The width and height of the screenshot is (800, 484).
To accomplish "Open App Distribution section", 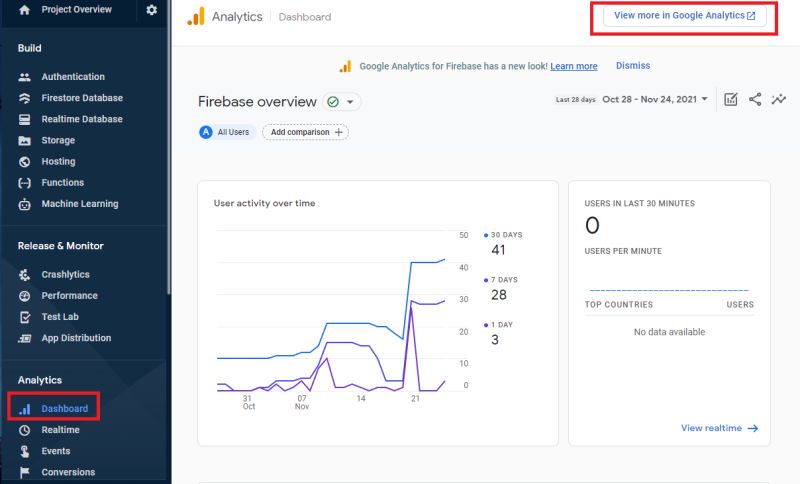I will pos(76,338).
